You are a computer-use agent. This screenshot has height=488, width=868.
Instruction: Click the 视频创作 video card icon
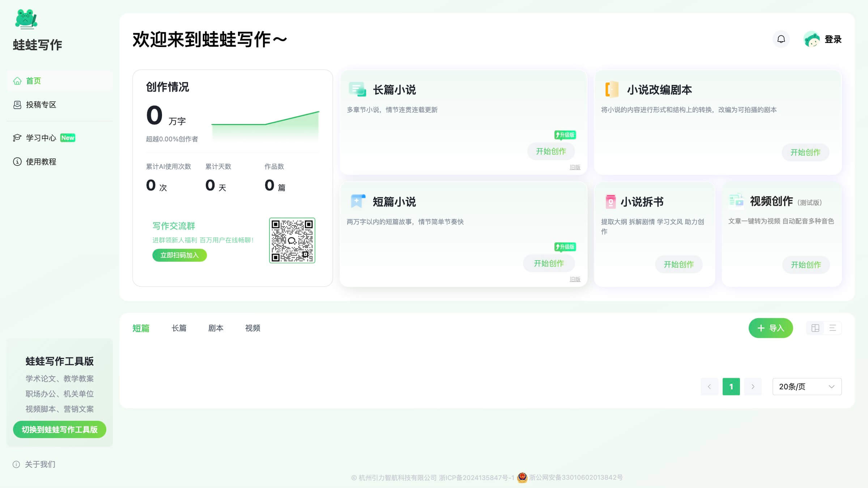click(x=737, y=202)
